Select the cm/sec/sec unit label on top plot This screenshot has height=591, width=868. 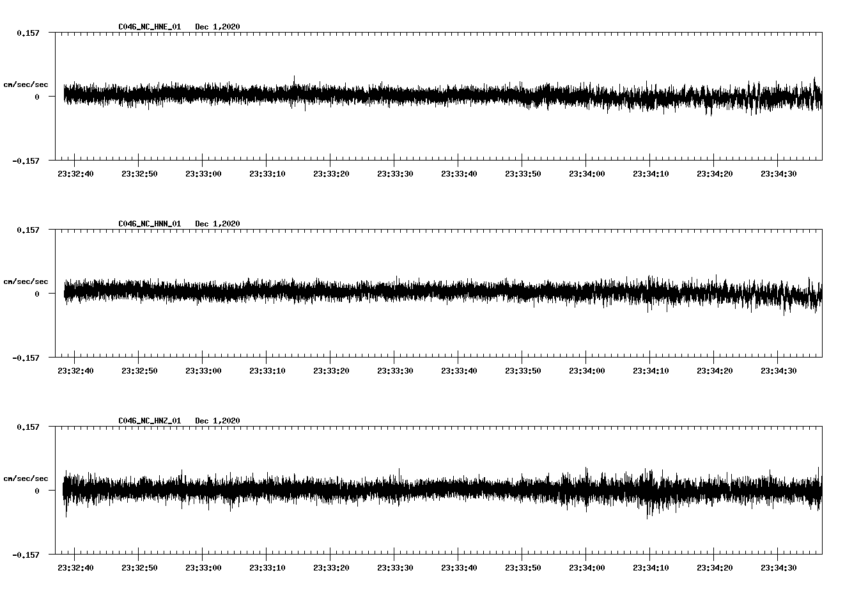[26, 84]
